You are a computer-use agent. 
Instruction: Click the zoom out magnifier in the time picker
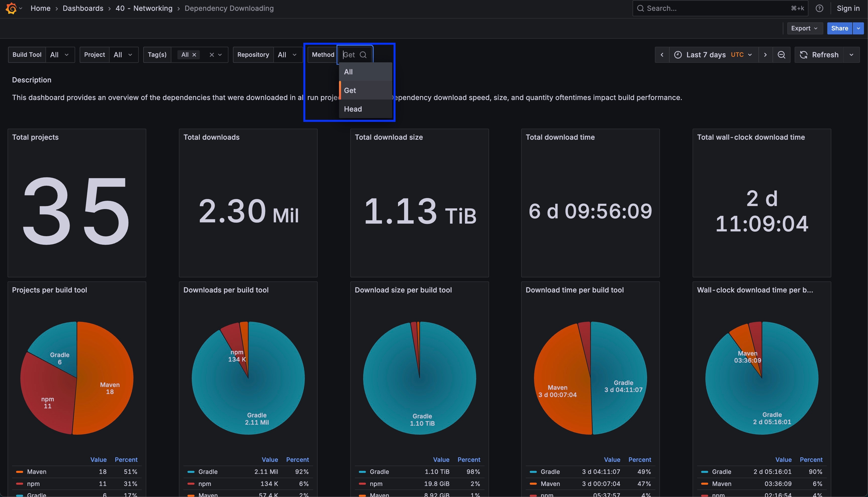click(782, 55)
